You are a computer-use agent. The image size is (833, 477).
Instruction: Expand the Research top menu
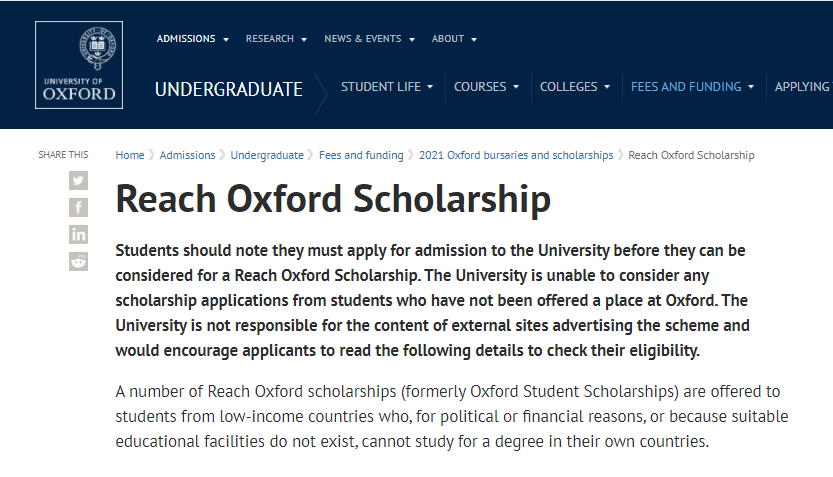[x=276, y=39]
